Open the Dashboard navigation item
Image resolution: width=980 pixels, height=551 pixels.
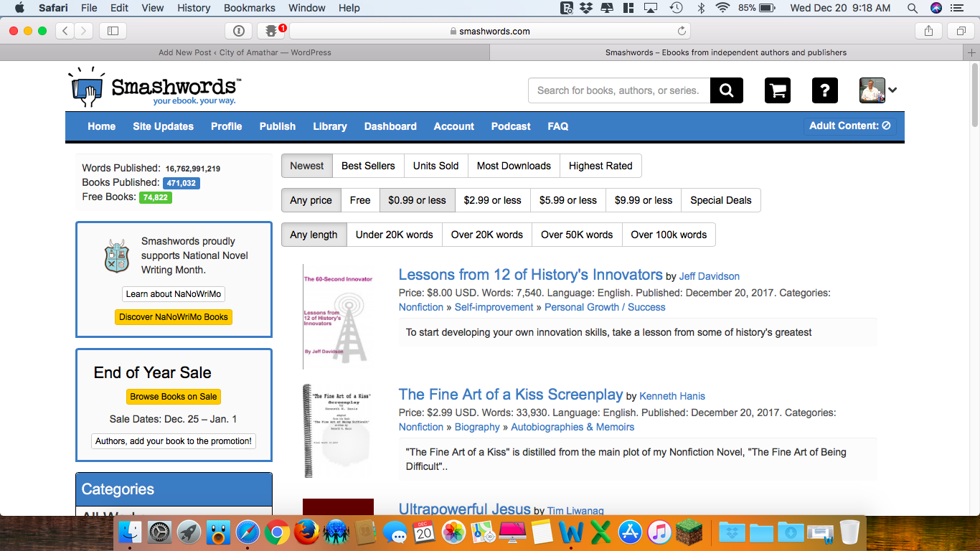click(x=390, y=126)
